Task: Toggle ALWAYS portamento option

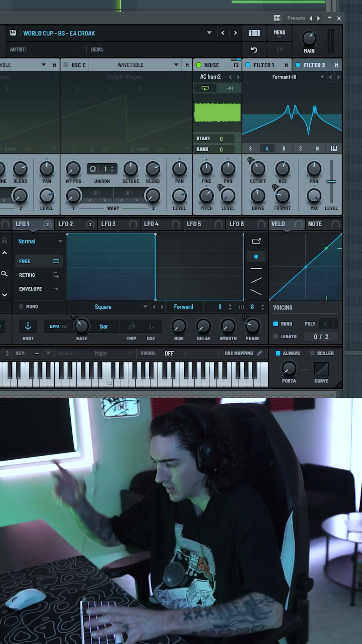Action: (x=278, y=353)
